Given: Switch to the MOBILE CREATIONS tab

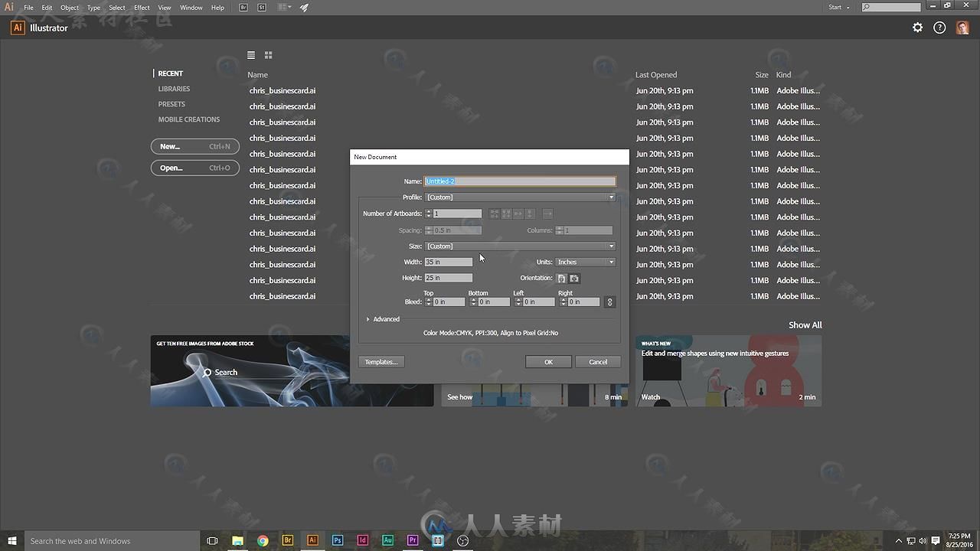Looking at the screenshot, I should tap(188, 119).
